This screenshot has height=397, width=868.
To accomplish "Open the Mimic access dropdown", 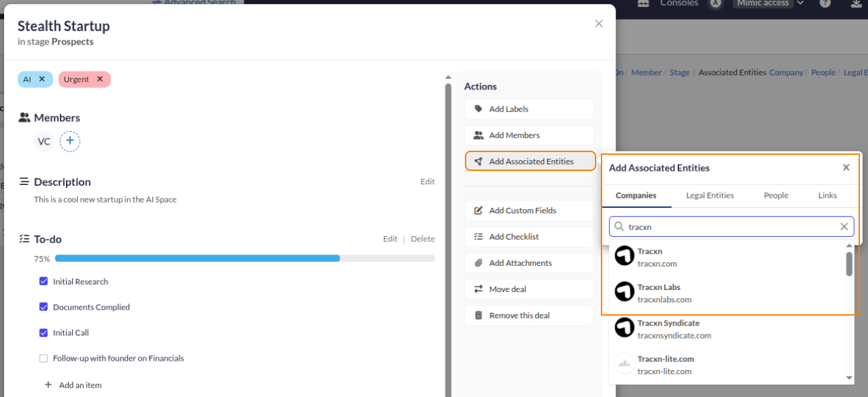I will (x=768, y=3).
